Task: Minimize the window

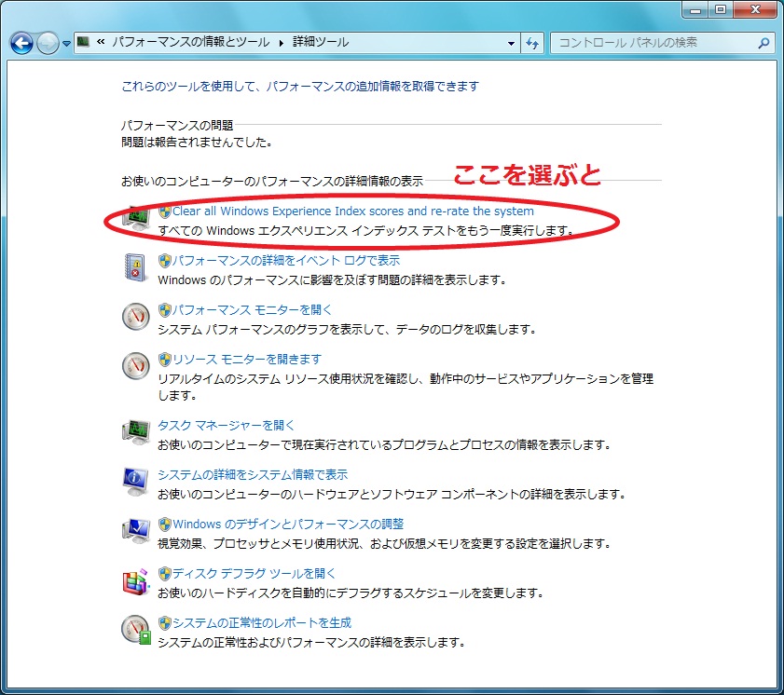Action: click(x=695, y=9)
